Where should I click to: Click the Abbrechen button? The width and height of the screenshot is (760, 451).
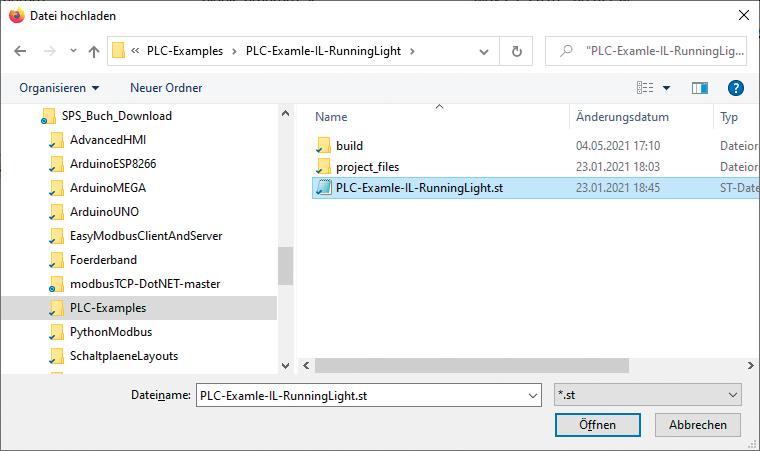697,425
